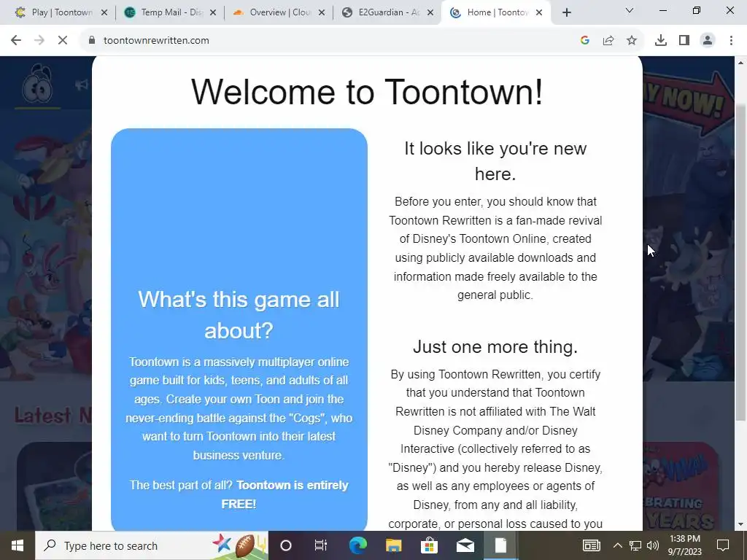Click the scrollbar down arrow
Viewport: 747px width, 560px height.
click(x=740, y=524)
